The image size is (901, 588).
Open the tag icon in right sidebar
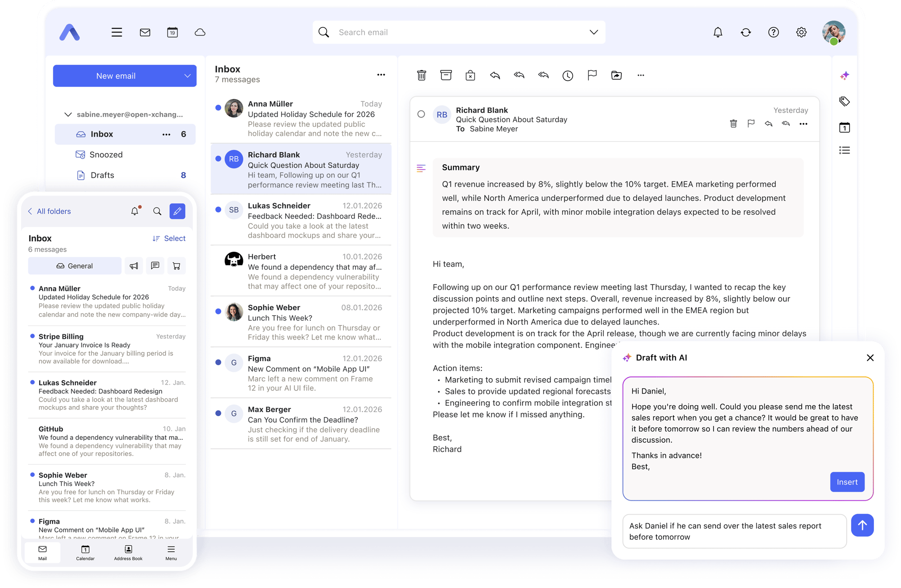pyautogui.click(x=845, y=101)
